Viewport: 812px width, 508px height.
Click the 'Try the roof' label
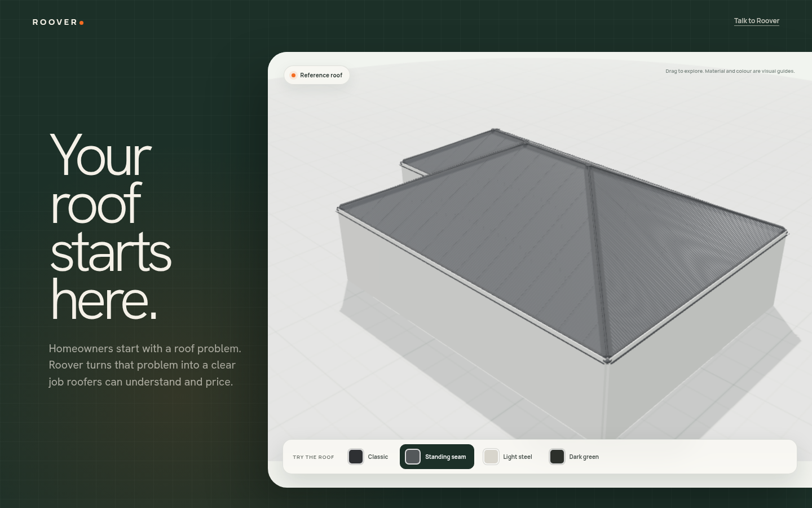(314, 457)
